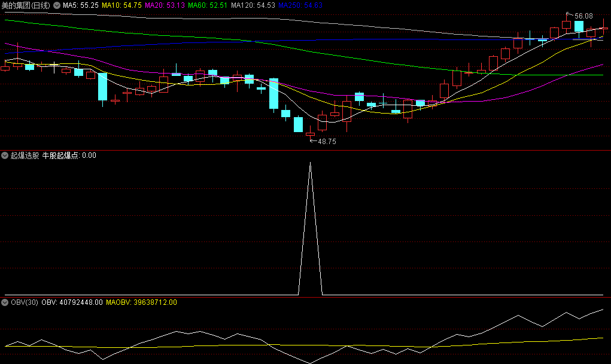Open the 起爆选股 indicator dropdown arrow
The width and height of the screenshot is (611, 364).
[x=5, y=155]
